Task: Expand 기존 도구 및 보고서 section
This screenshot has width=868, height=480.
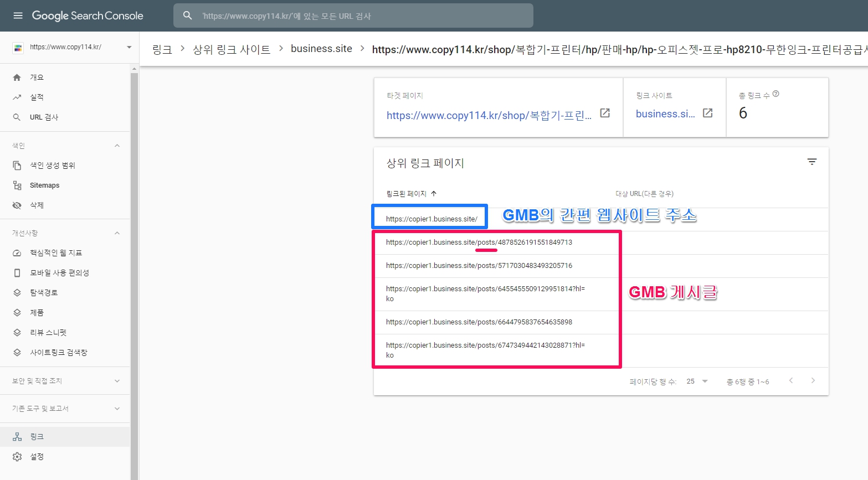Action: coord(65,409)
